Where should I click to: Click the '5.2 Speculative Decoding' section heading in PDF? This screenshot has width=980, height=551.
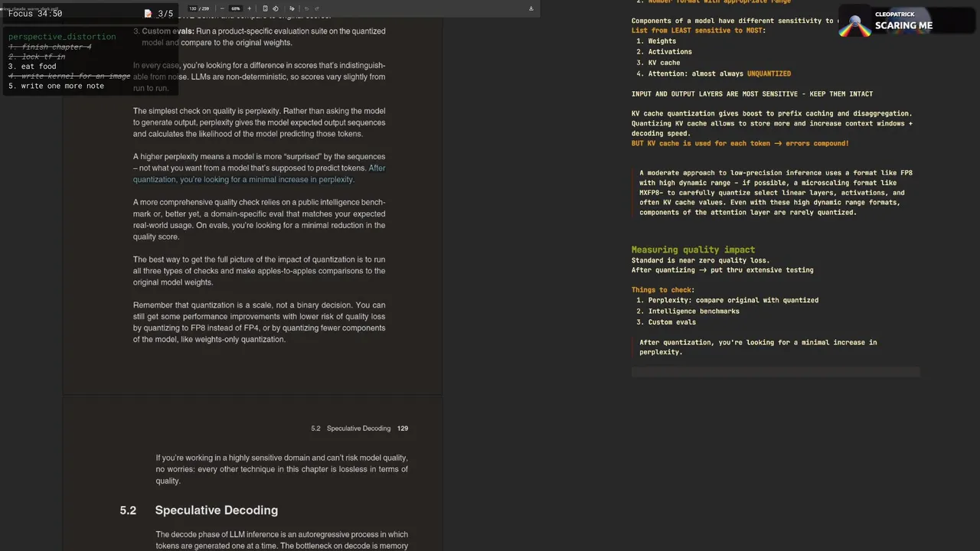pyautogui.click(x=198, y=510)
